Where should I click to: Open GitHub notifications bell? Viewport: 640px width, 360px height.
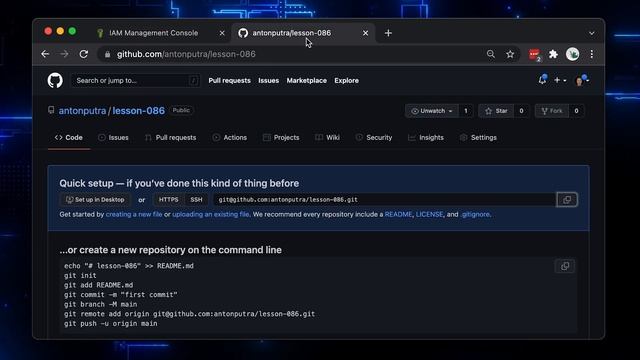tap(542, 80)
